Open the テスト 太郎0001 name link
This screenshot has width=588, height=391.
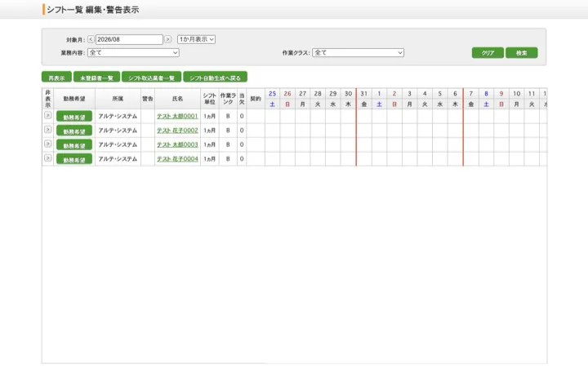177,116
